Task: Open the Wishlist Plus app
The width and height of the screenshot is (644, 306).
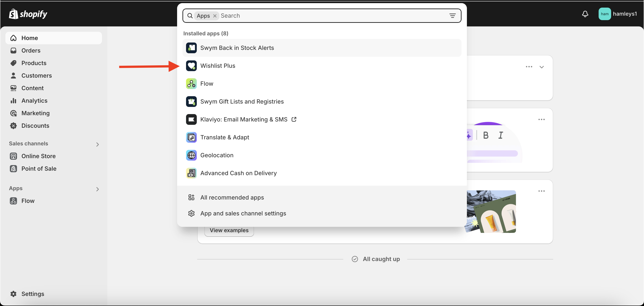Action: pos(218,66)
